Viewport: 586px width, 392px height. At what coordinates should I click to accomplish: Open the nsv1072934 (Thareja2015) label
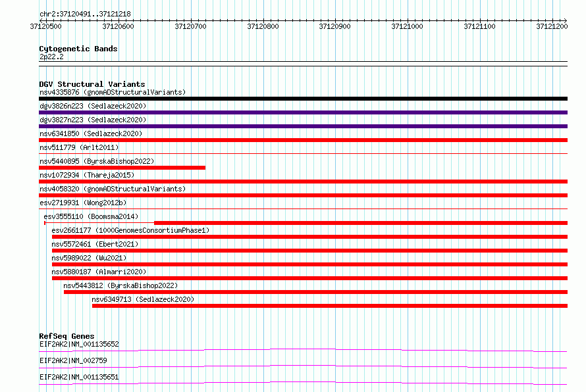(87, 175)
